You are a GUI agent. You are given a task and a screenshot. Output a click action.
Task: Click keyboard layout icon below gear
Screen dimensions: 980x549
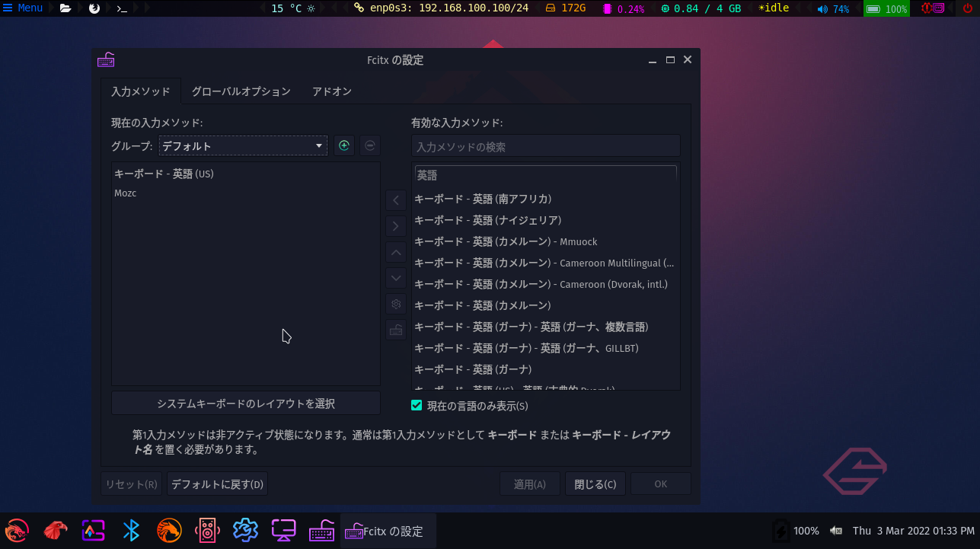(396, 330)
